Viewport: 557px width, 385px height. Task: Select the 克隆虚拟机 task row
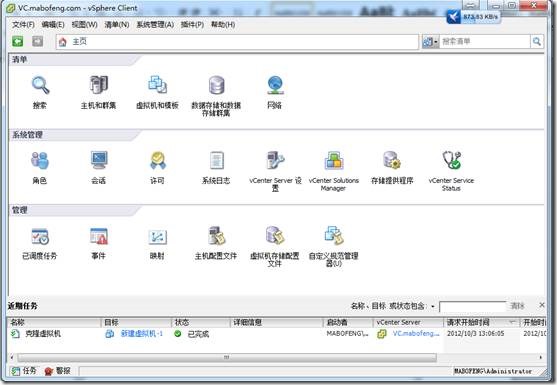(x=277, y=334)
